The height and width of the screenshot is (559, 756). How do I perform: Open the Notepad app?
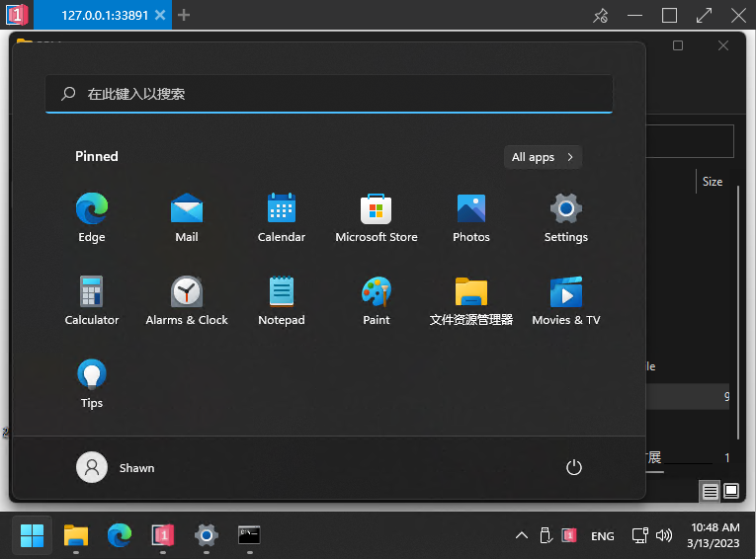point(281,300)
